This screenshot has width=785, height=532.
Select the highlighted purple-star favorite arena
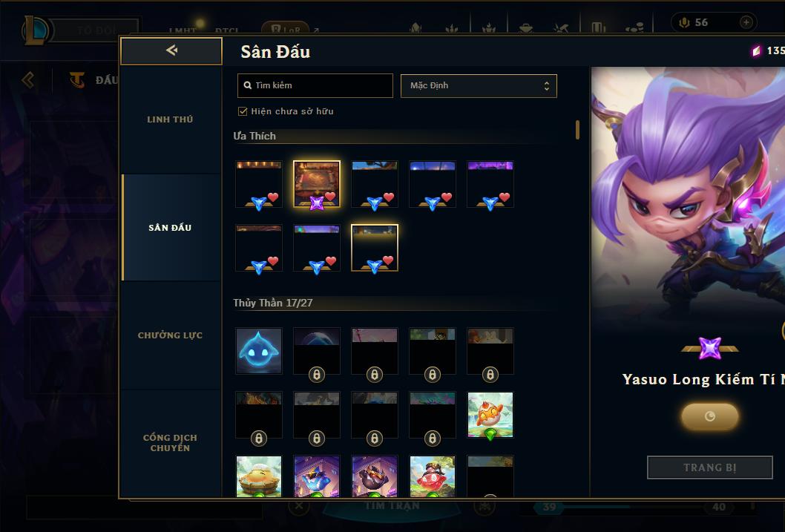click(317, 184)
